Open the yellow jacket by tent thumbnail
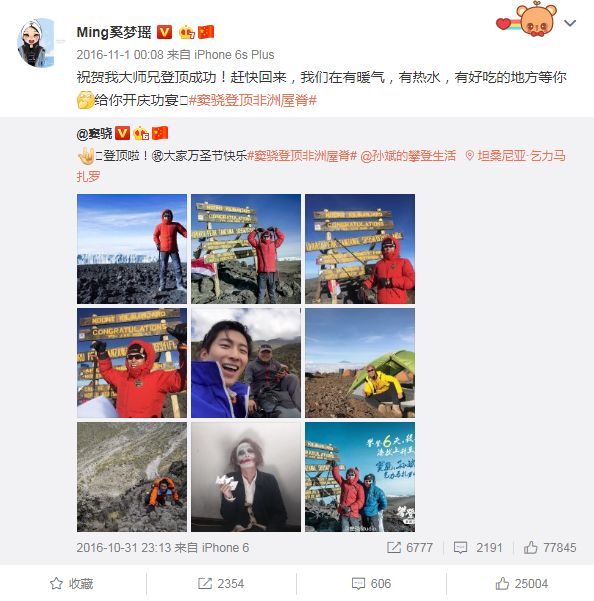The width and height of the screenshot is (594, 601). tap(360, 363)
